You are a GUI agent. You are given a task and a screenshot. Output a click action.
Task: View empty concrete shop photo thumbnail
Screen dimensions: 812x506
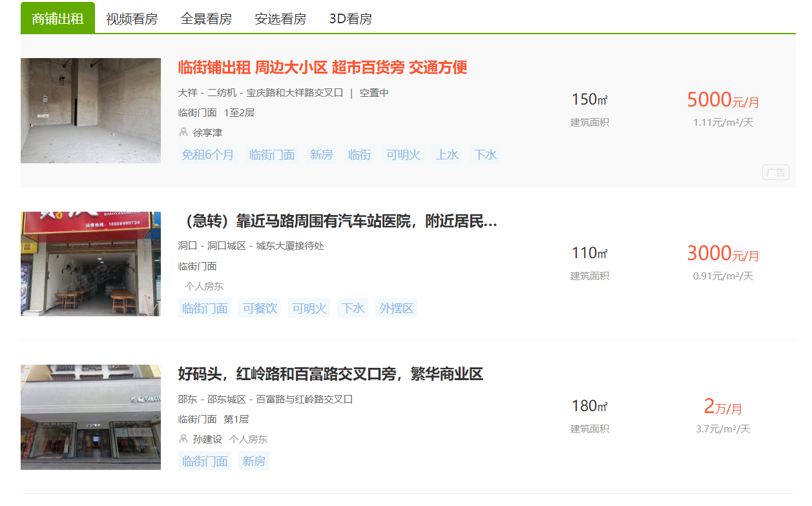pyautogui.click(x=90, y=110)
